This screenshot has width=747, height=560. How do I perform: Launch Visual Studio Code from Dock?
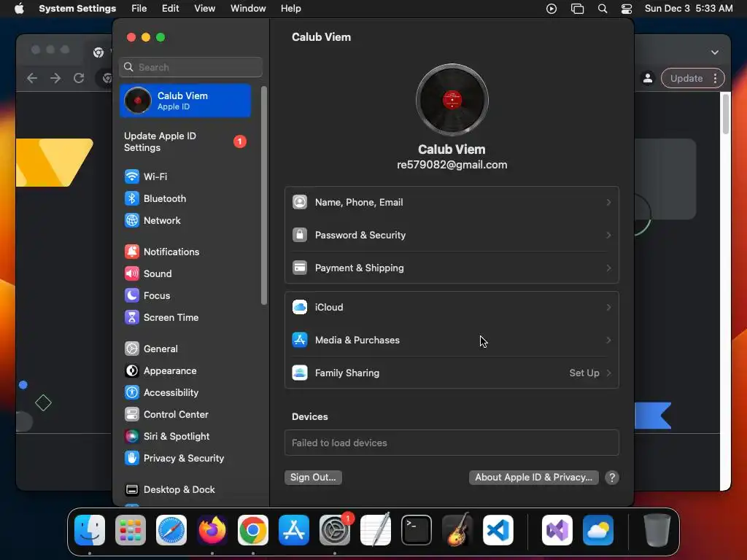(x=498, y=530)
